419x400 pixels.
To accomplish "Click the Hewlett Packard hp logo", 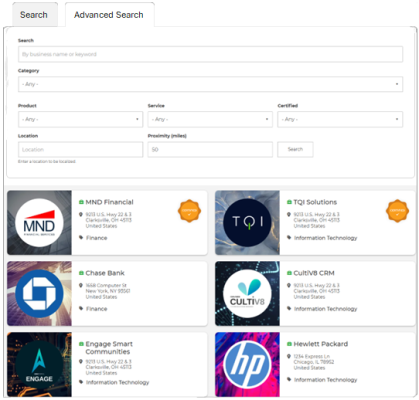I will [x=247, y=364].
